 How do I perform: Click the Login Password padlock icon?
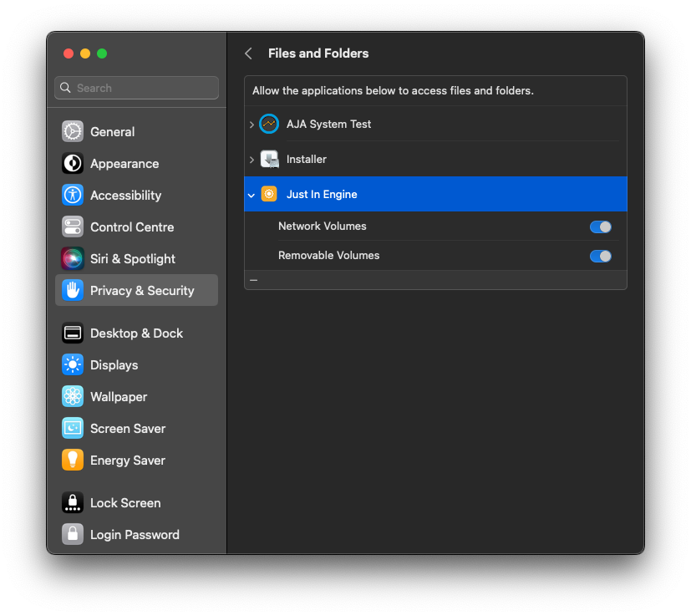pos(73,534)
